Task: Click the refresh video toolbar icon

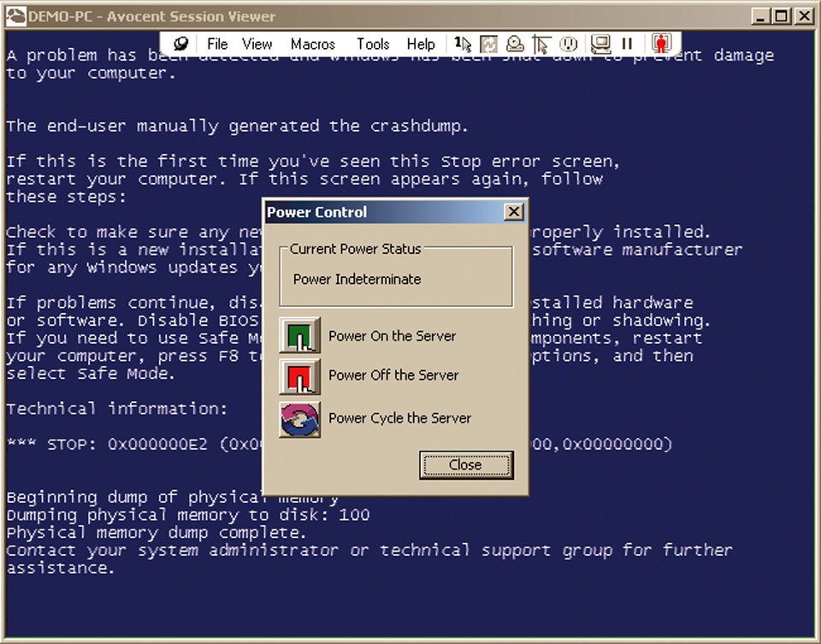Action: click(x=488, y=44)
